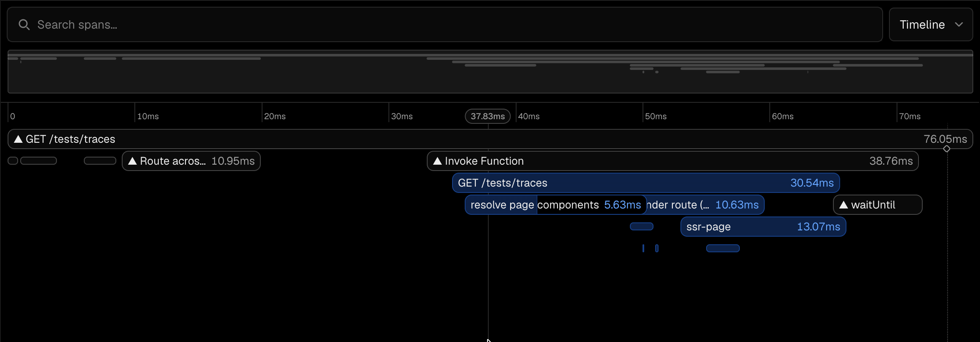Click the 50ms ruler tick label
Image resolution: width=980 pixels, height=342 pixels.
(656, 116)
